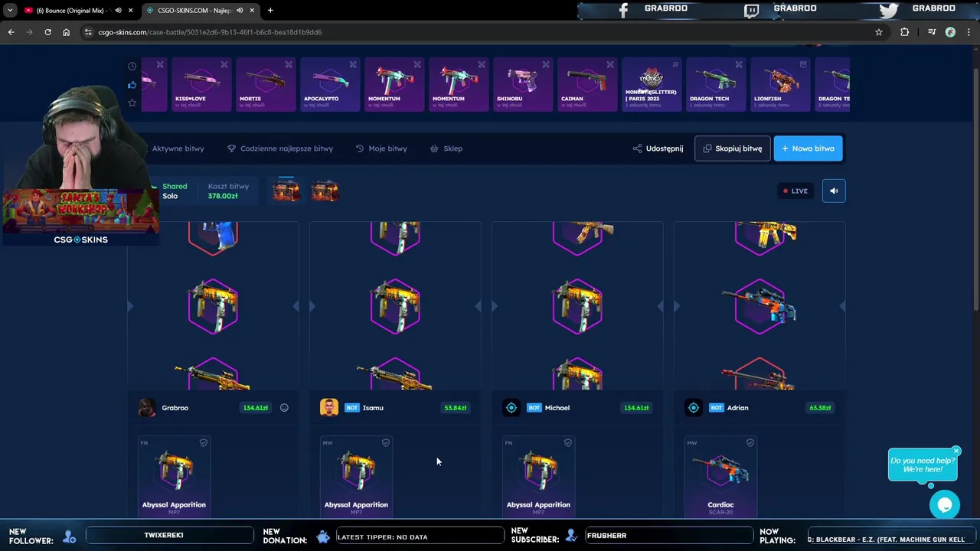Open the browser home page
Screen dimensions: 980x551
66,32
